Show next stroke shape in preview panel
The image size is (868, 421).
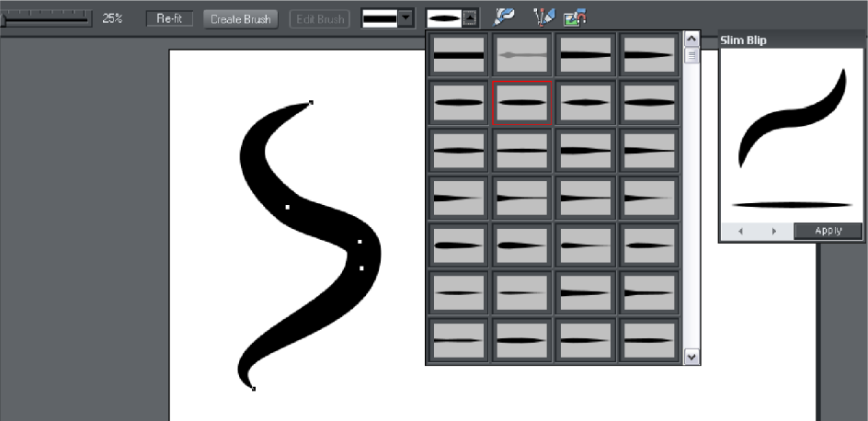pos(774,232)
